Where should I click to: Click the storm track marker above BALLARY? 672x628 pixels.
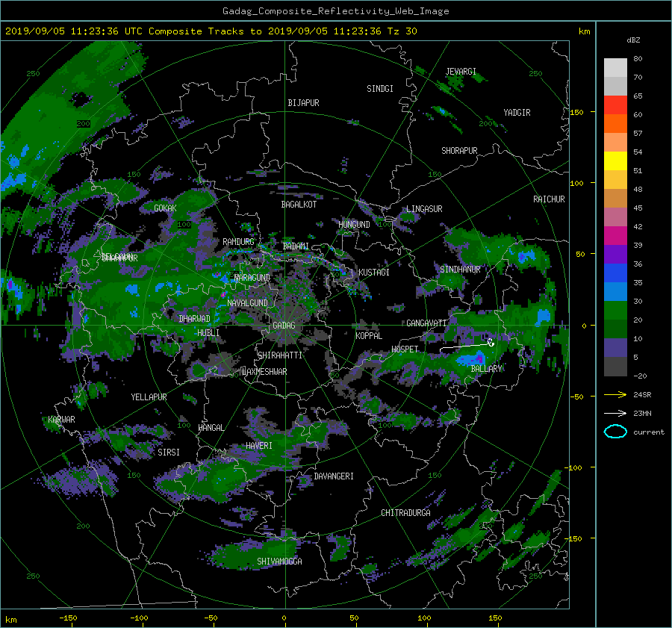tap(491, 343)
